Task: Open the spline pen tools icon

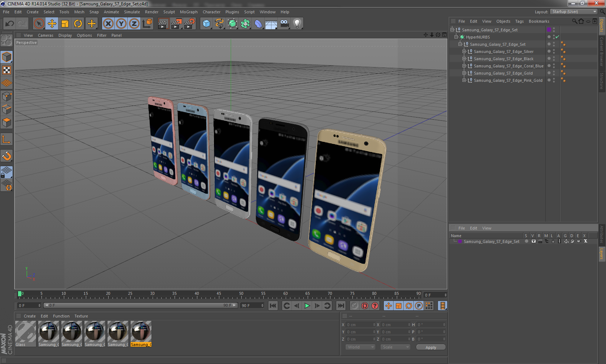Action: click(x=219, y=24)
